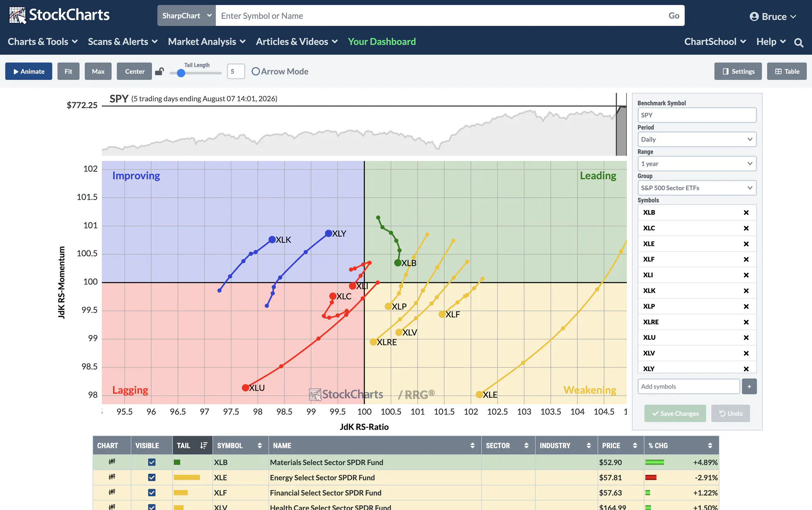The width and height of the screenshot is (812, 510).
Task: Remove XLC from symbols list
Action: [746, 228]
